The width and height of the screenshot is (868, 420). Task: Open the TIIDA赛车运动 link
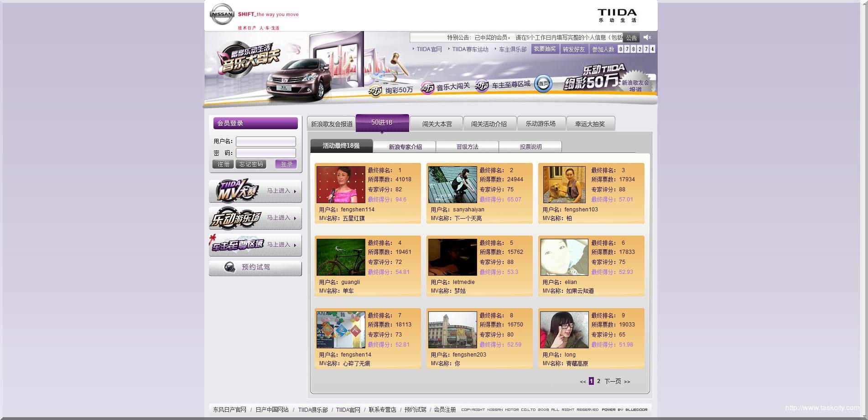(470, 49)
